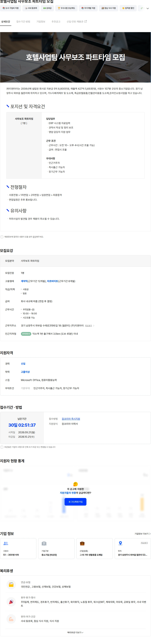Click the briefcase icon in 산업(업종) card
Viewport: 151px width, 644px height.
coord(82,543)
